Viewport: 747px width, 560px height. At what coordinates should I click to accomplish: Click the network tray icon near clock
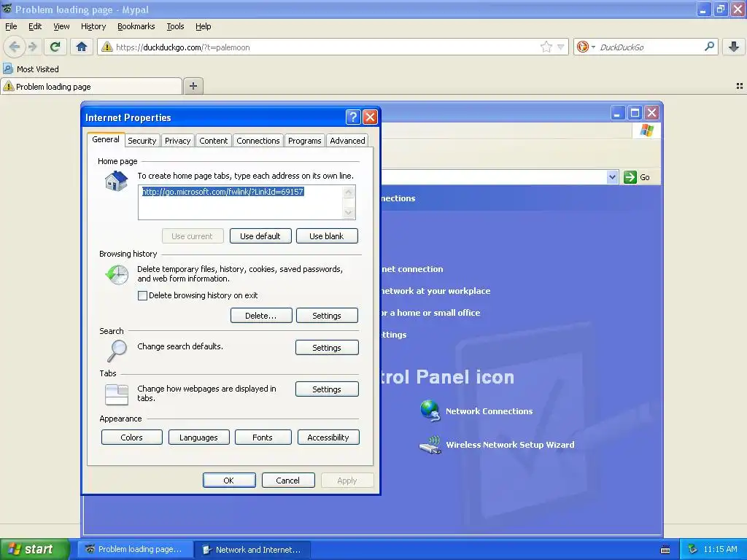[693, 549]
